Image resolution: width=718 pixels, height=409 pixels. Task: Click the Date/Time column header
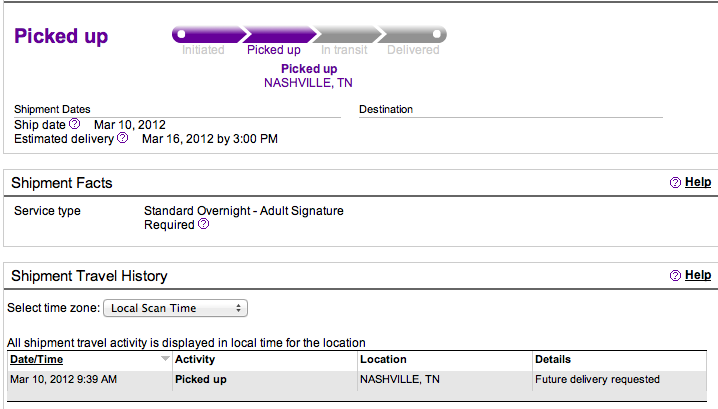click(37, 359)
